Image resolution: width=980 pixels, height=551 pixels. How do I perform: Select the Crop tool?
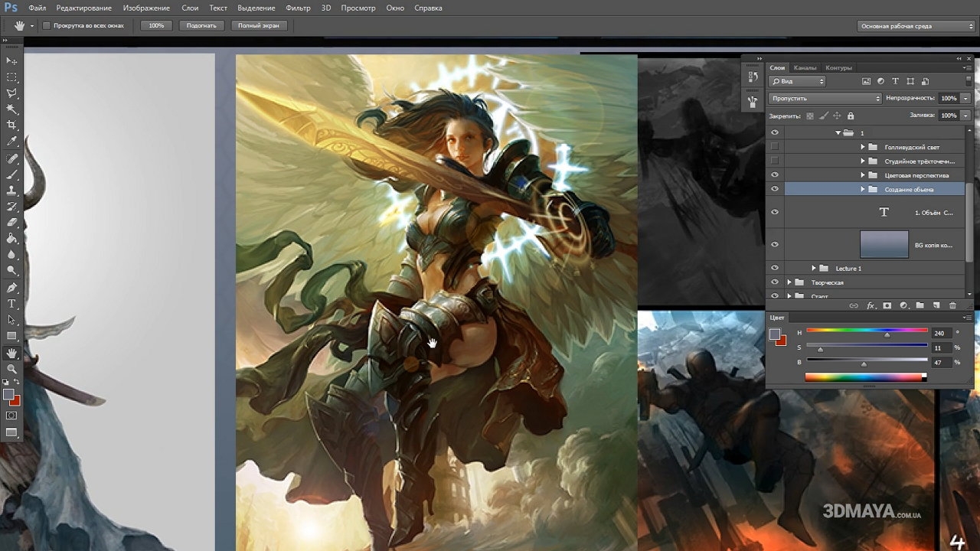pos(11,125)
